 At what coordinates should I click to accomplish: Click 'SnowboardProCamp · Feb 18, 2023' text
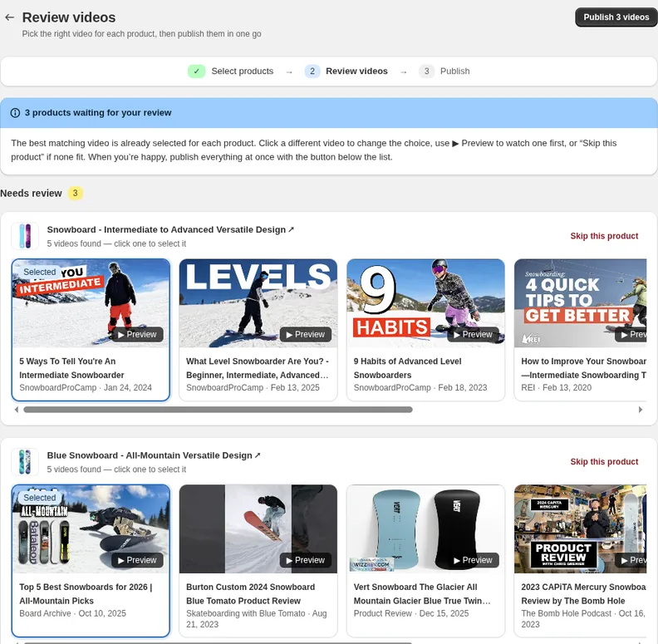pyautogui.click(x=420, y=388)
